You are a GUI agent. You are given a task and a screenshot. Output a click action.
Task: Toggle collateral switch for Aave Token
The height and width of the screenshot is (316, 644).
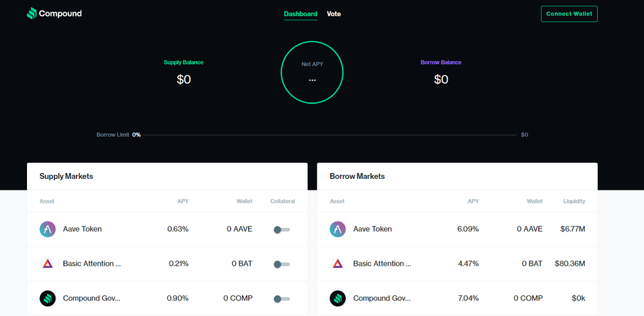coord(282,230)
